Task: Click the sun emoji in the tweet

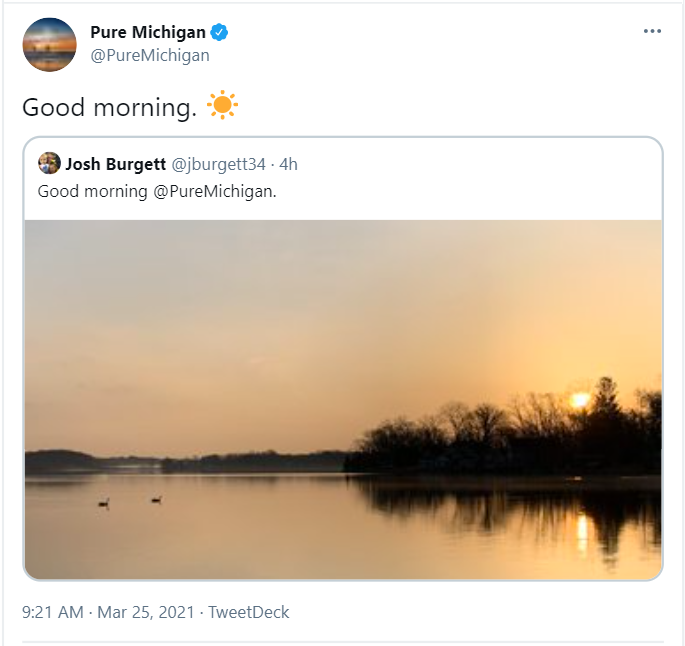Action: pyautogui.click(x=222, y=105)
